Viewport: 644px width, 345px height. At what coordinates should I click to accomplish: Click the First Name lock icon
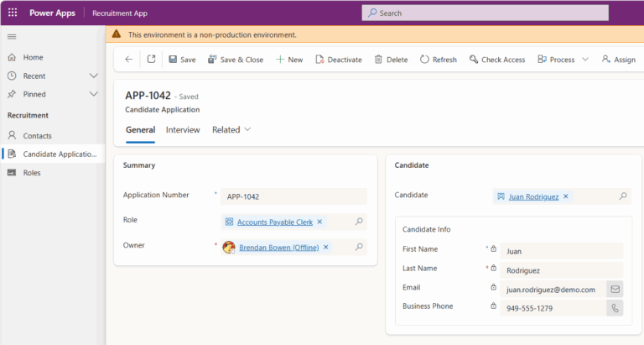(494, 248)
